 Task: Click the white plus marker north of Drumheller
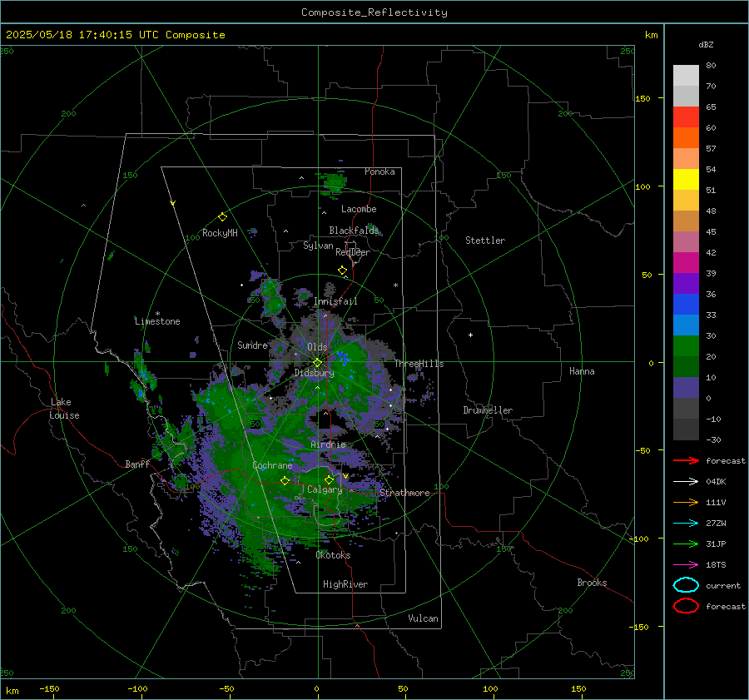(470, 335)
